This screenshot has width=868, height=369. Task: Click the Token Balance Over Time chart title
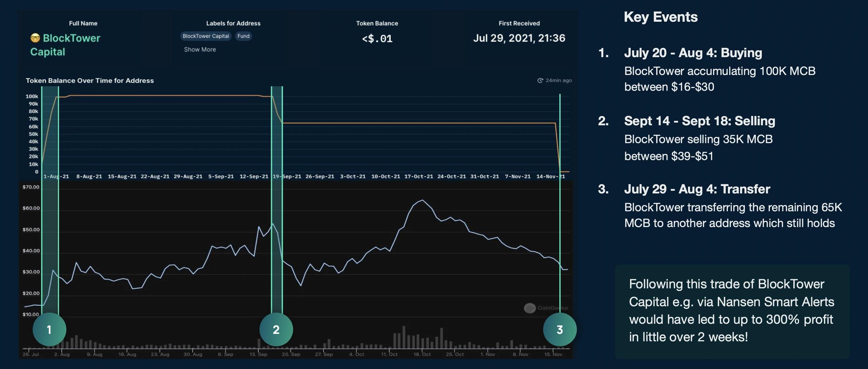90,81
